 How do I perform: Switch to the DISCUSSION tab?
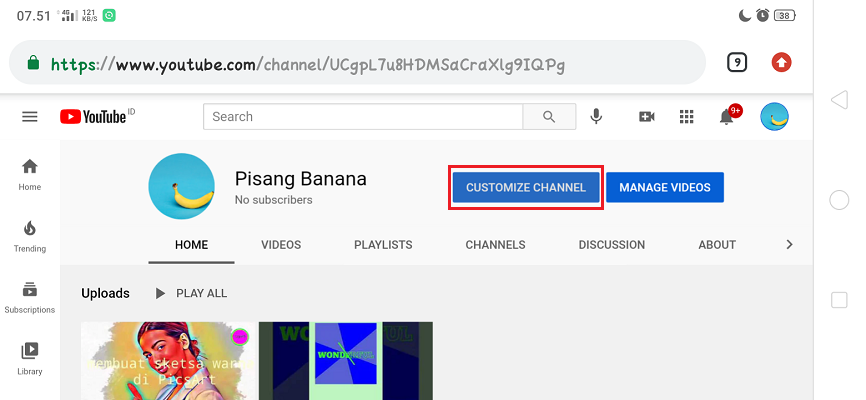[612, 245]
